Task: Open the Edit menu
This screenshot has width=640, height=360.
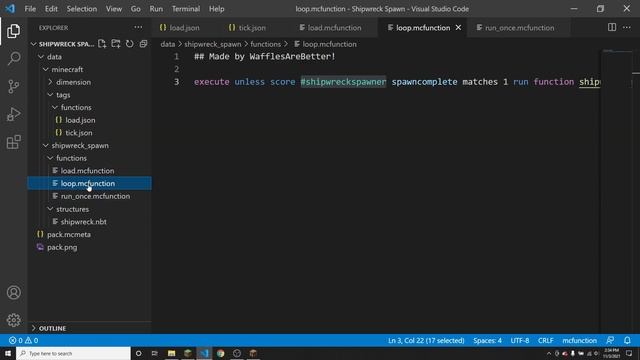Action: [51, 9]
